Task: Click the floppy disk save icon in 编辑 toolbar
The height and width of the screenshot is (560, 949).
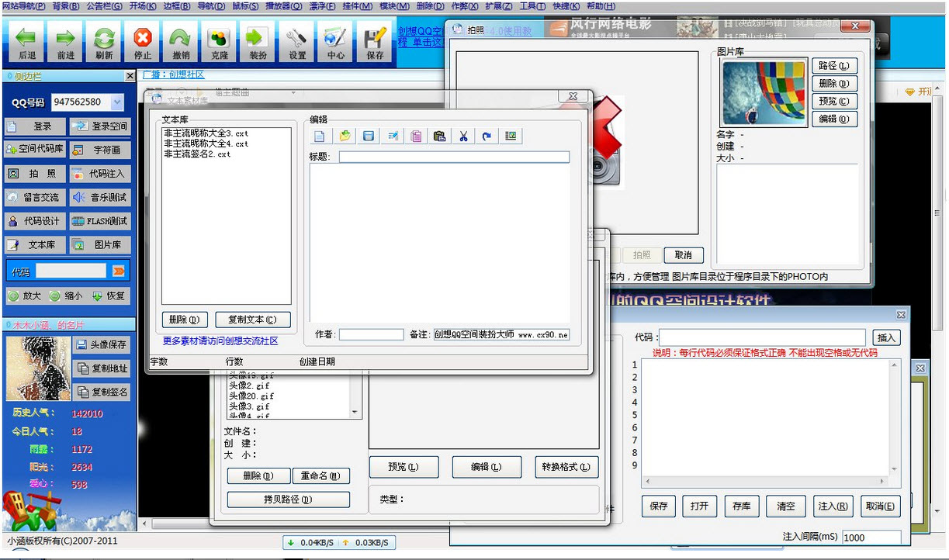Action: (369, 137)
